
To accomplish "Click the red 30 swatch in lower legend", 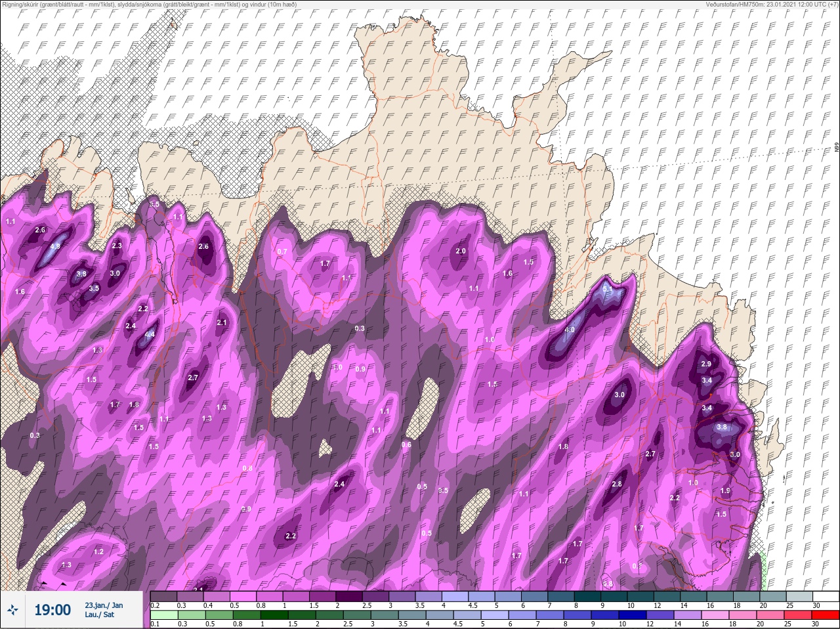I will coord(826,615).
